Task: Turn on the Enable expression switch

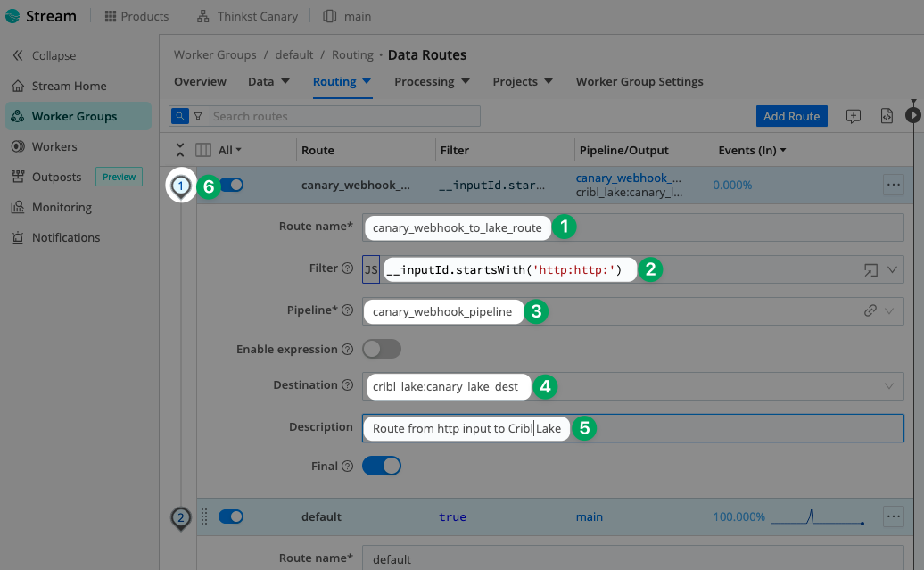Action: [x=381, y=349]
